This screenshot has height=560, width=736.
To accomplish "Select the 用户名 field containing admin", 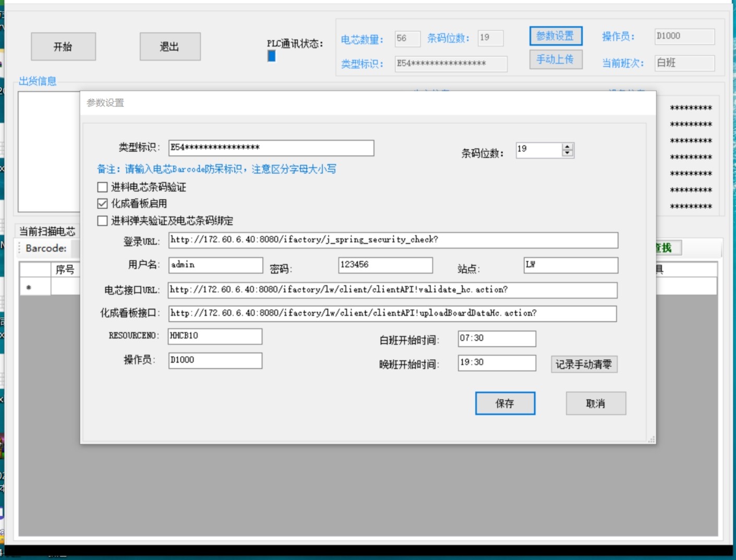I will pyautogui.click(x=215, y=265).
